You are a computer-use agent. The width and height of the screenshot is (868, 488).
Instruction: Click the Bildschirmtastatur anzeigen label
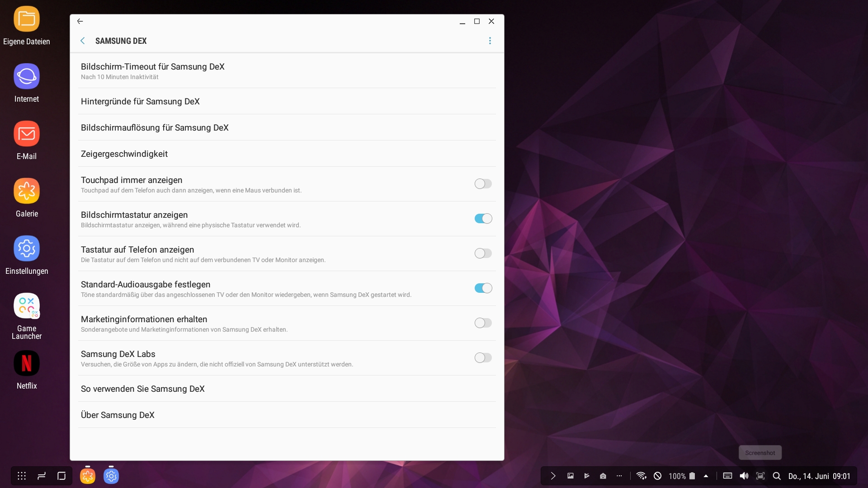134,215
